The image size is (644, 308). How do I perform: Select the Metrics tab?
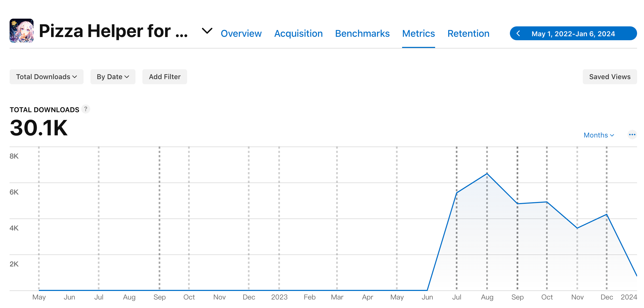[418, 34]
